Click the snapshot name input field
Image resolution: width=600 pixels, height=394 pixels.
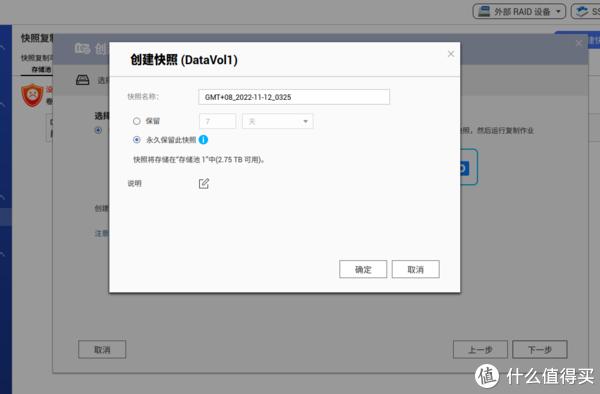click(294, 97)
